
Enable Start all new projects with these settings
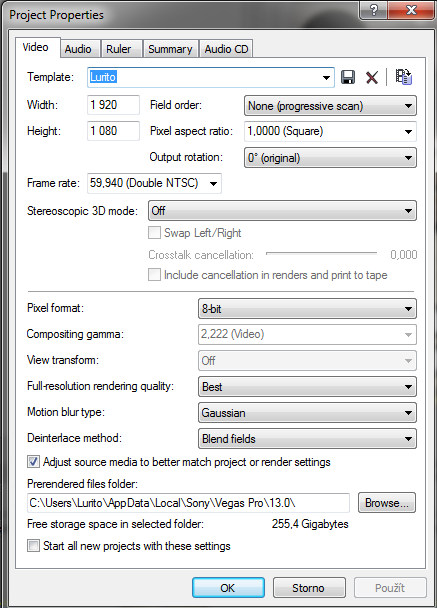(33, 546)
